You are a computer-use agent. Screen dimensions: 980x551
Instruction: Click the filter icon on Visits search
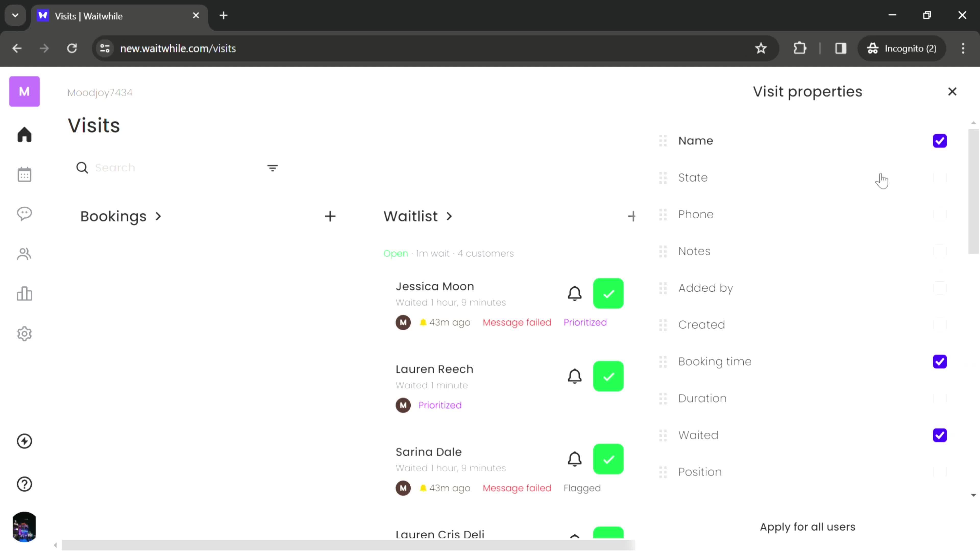[273, 168]
